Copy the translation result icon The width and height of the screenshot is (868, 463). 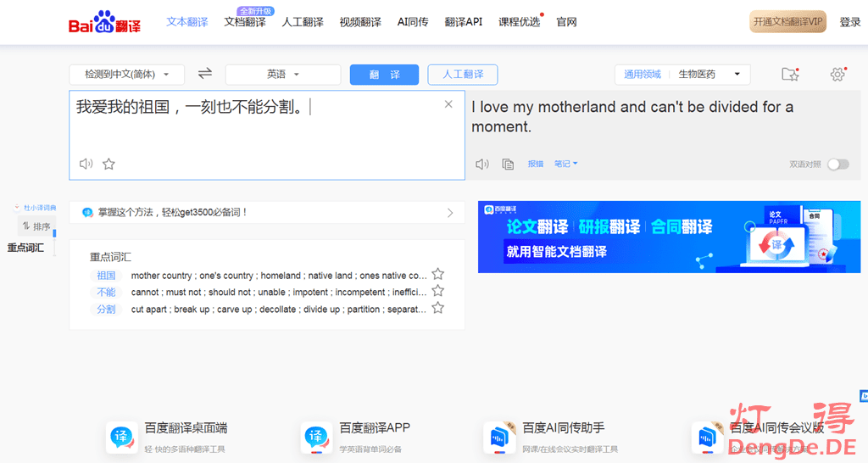point(508,164)
